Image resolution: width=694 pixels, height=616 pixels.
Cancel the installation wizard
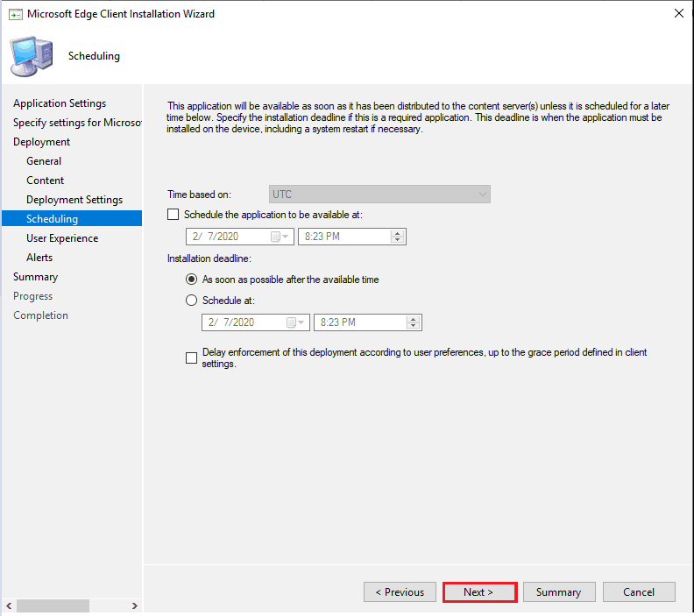pos(639,592)
